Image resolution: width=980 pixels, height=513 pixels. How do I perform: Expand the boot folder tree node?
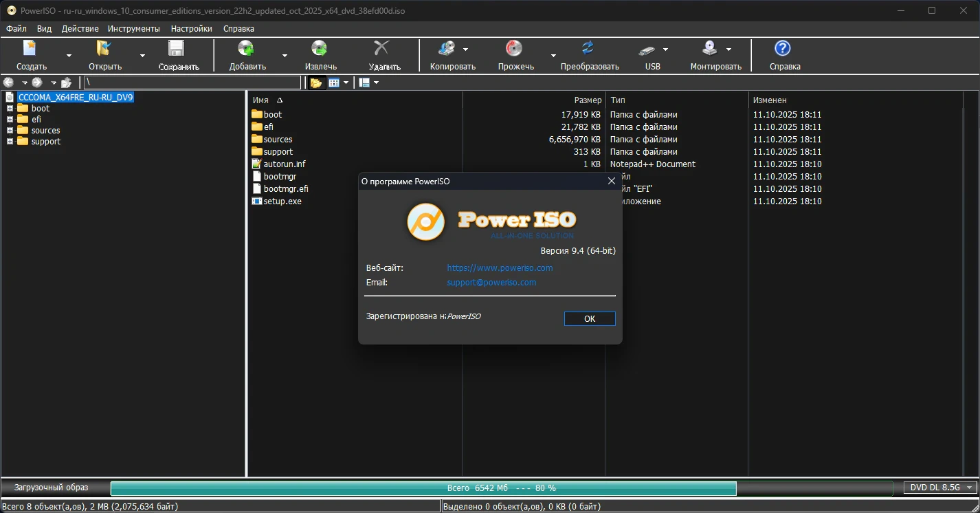(10, 108)
